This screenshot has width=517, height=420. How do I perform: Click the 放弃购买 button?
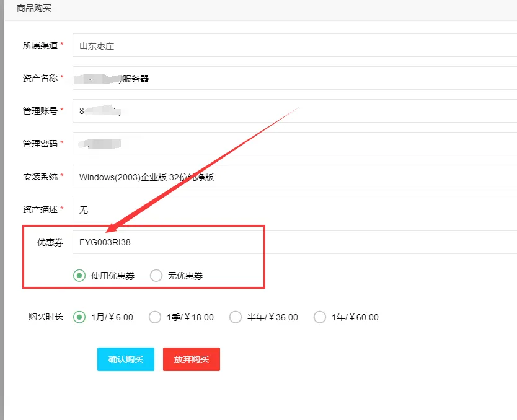(x=191, y=359)
